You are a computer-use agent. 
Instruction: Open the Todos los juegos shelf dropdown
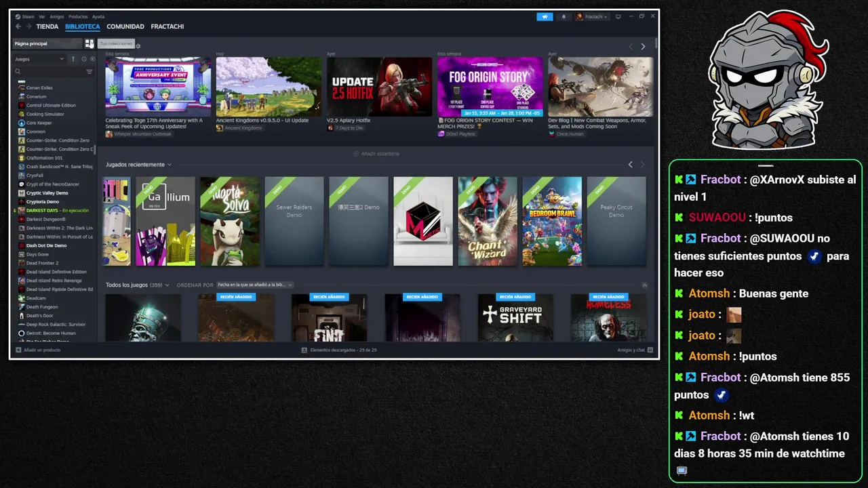tap(167, 285)
